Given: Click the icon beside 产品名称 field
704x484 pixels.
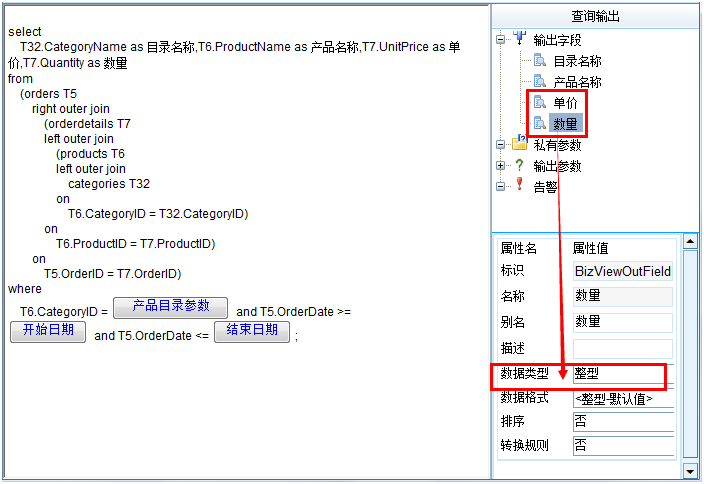Looking at the screenshot, I should point(539,81).
